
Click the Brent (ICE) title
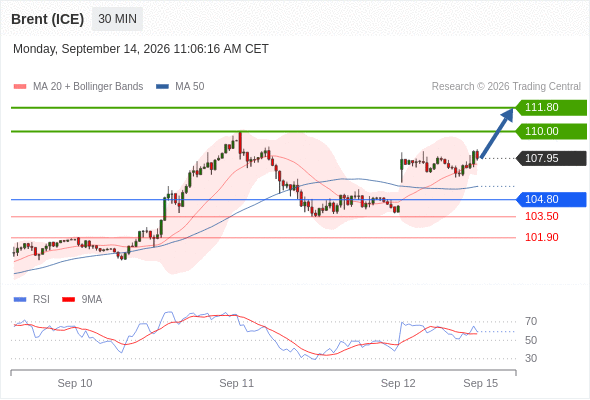click(47, 19)
